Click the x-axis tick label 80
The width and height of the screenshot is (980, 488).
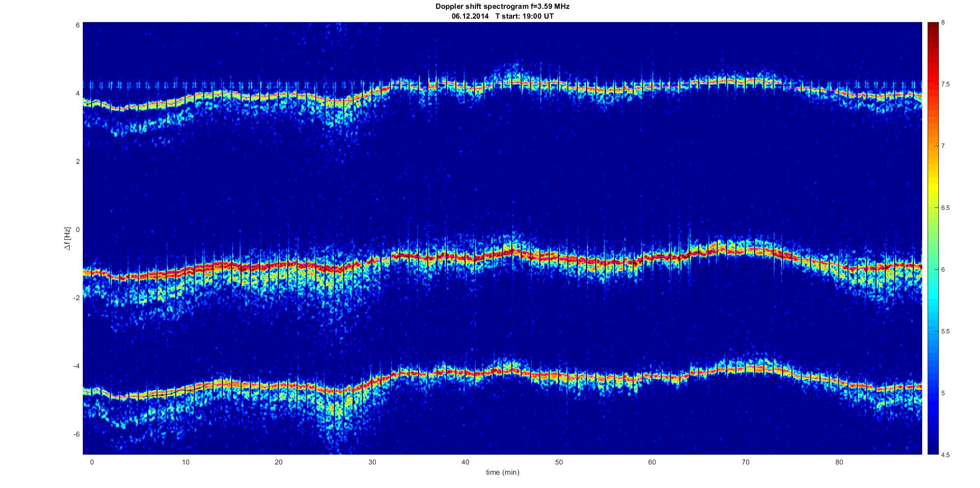[x=839, y=462]
